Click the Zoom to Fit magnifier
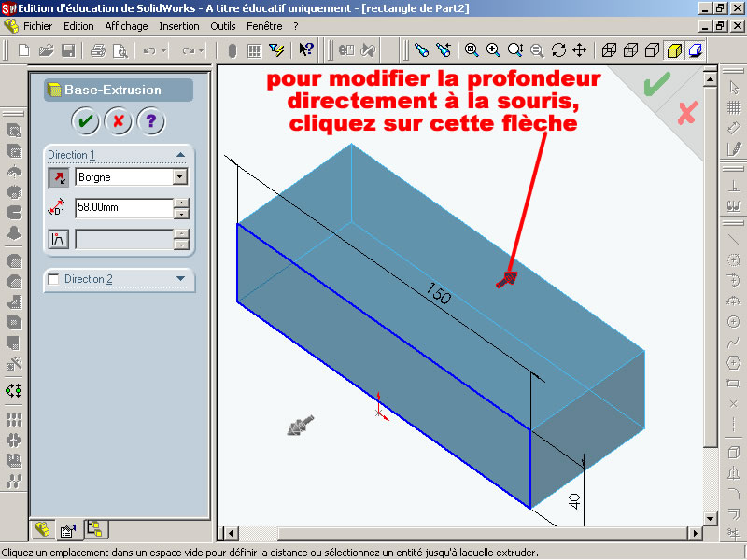Screen dimensions: 747x560 [x=472, y=50]
